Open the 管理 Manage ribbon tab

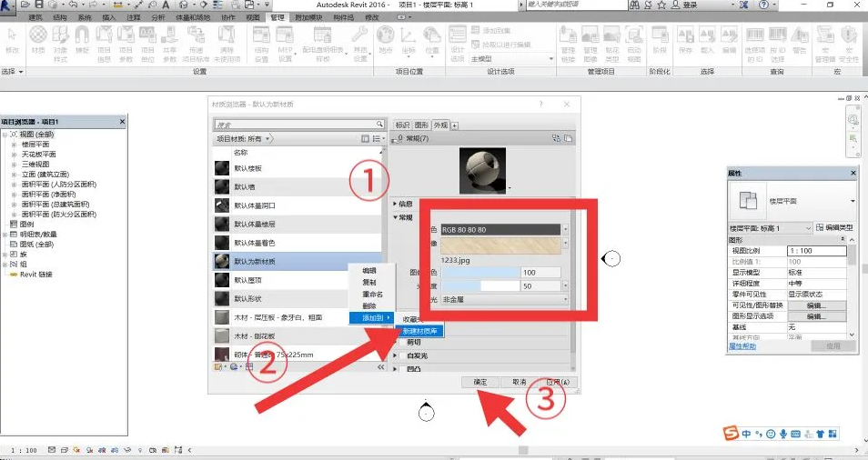(278, 17)
